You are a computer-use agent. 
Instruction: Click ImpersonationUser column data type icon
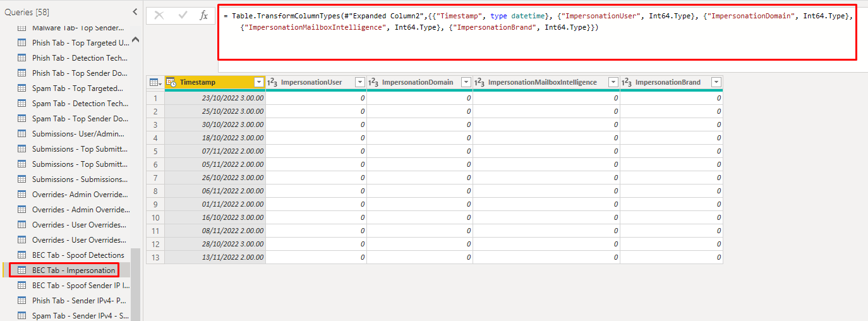(x=272, y=82)
